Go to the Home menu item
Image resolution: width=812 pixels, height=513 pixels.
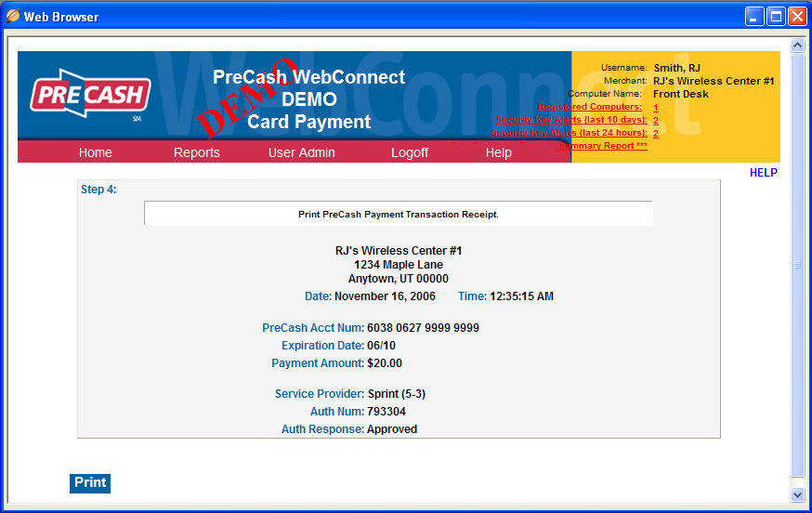coord(96,152)
